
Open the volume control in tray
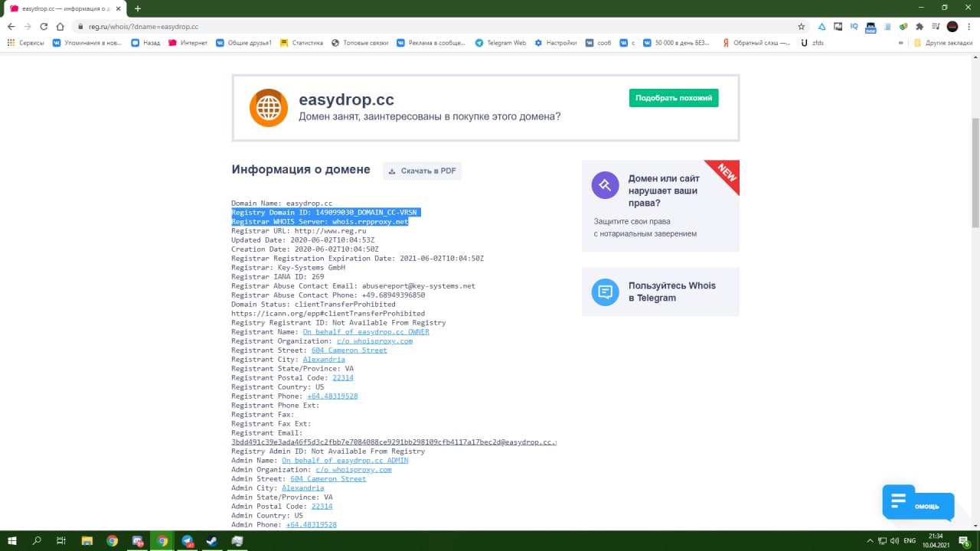[x=894, y=540]
